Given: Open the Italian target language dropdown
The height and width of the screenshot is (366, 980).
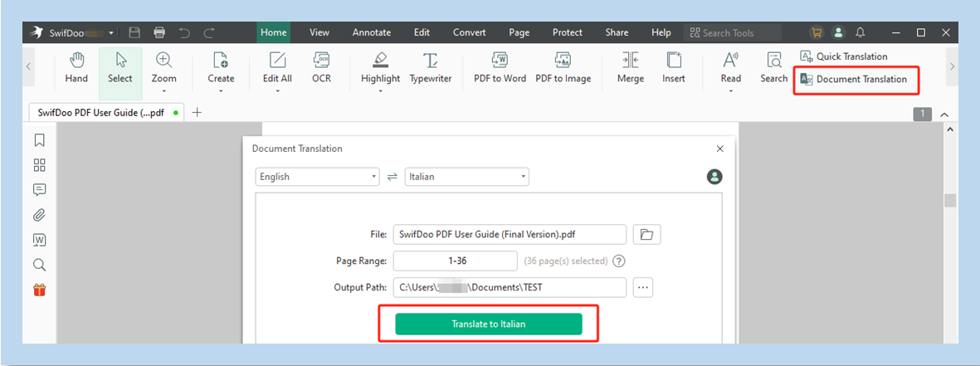Looking at the screenshot, I should click(467, 177).
